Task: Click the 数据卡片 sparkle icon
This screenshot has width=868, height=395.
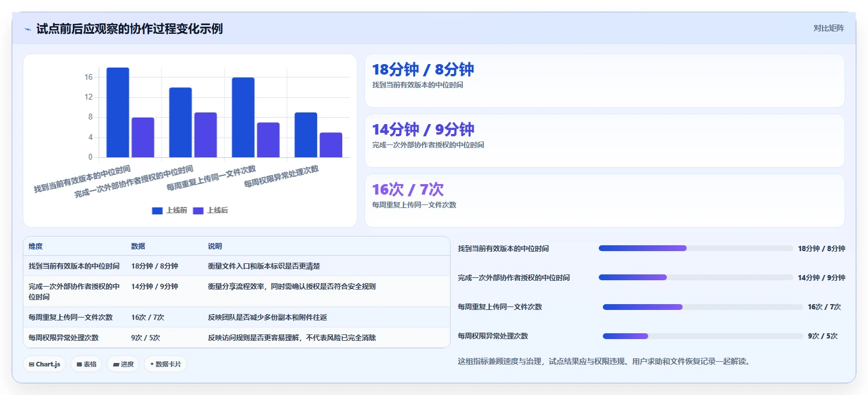Action: (152, 364)
